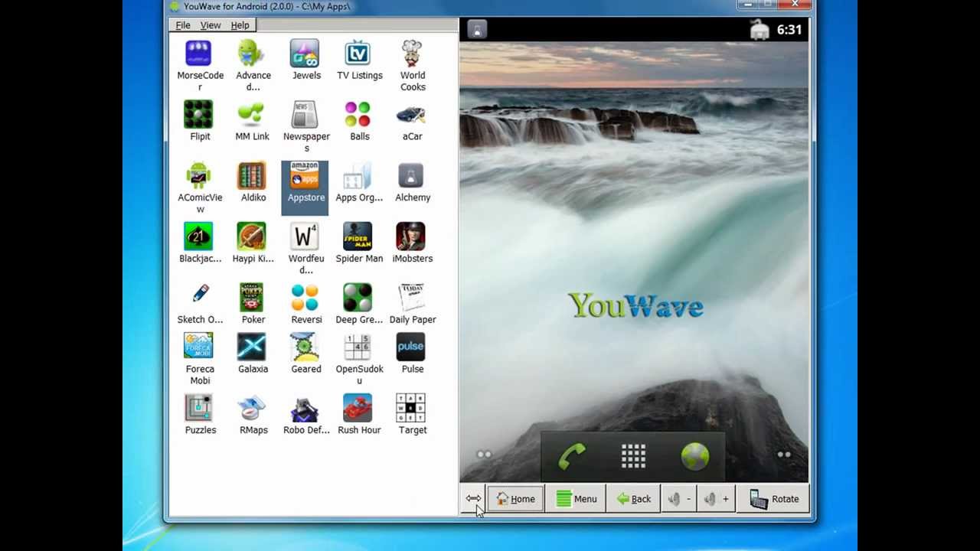Screen dimensions: 980x551
Task: Tap the right home screen page dots
Action: click(784, 455)
